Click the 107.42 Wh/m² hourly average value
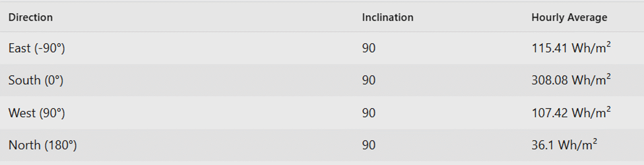 coord(571,113)
